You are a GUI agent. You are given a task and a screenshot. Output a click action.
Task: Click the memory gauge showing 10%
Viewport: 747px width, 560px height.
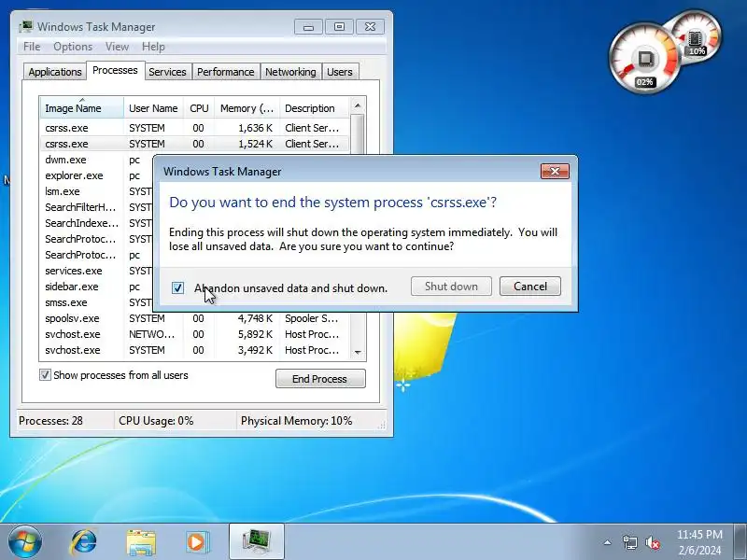click(698, 39)
